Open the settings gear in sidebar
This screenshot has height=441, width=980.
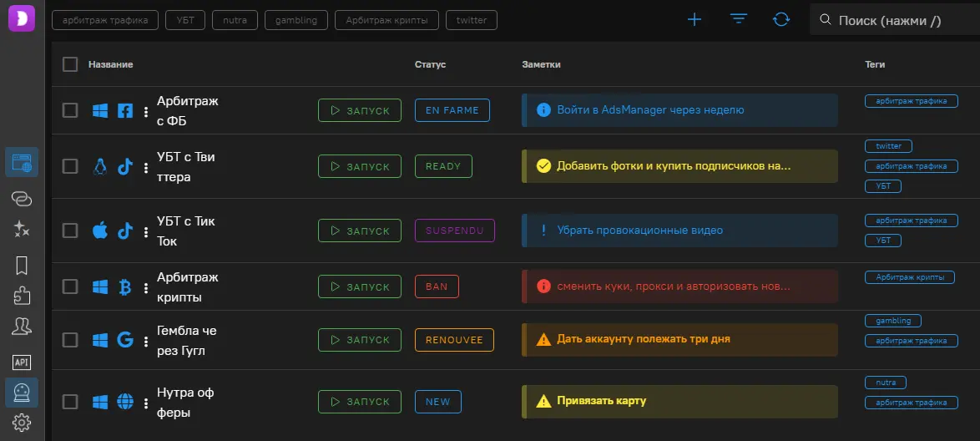click(x=22, y=422)
